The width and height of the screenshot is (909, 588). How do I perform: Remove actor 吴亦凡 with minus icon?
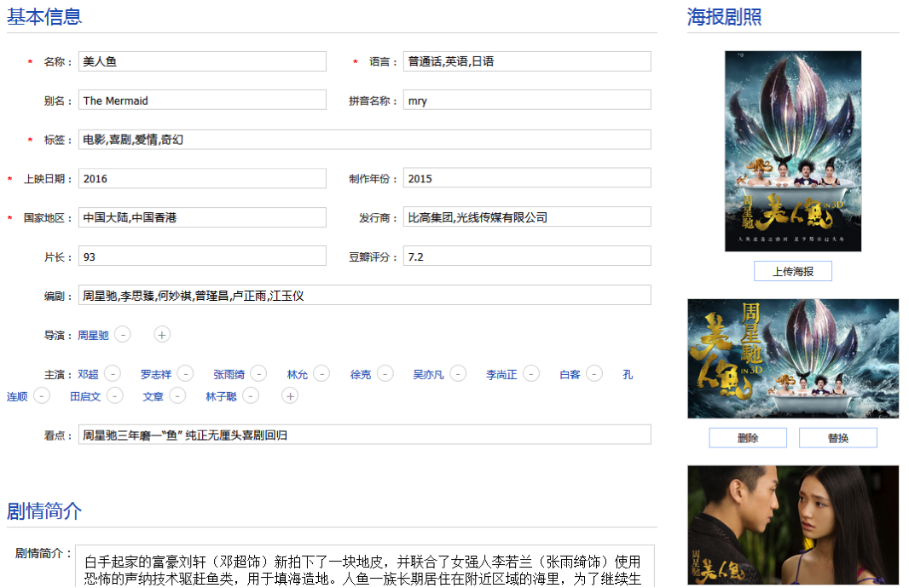(458, 374)
